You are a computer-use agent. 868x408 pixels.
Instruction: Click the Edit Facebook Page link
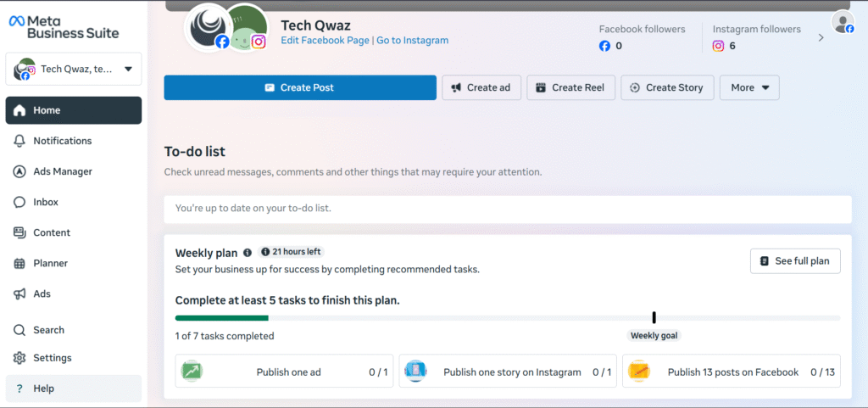pos(325,41)
